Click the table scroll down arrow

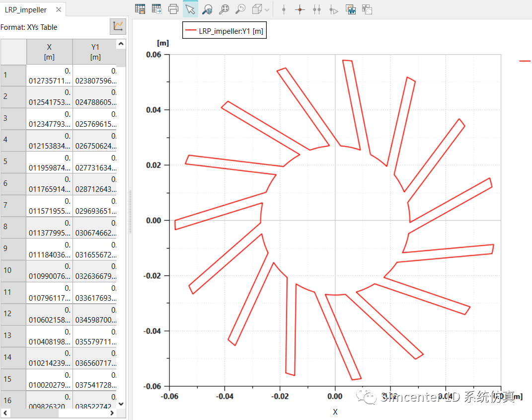[121, 403]
